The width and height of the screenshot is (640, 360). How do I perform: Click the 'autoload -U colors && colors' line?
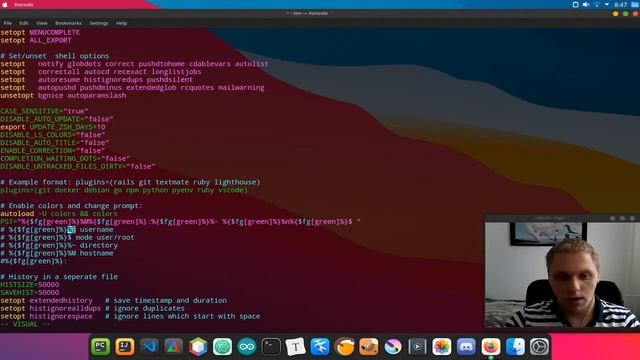[x=59, y=213]
